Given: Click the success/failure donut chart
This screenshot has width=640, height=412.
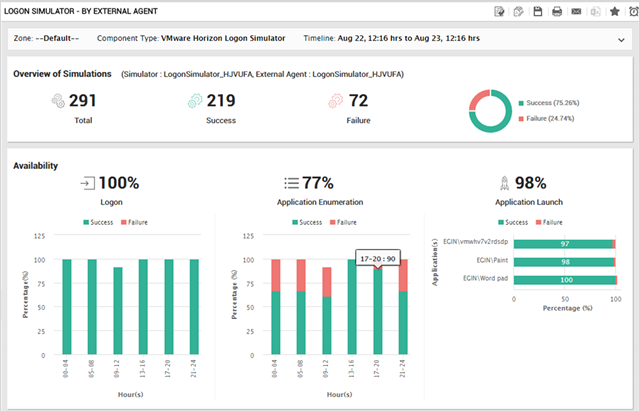Looking at the screenshot, I should (x=490, y=111).
